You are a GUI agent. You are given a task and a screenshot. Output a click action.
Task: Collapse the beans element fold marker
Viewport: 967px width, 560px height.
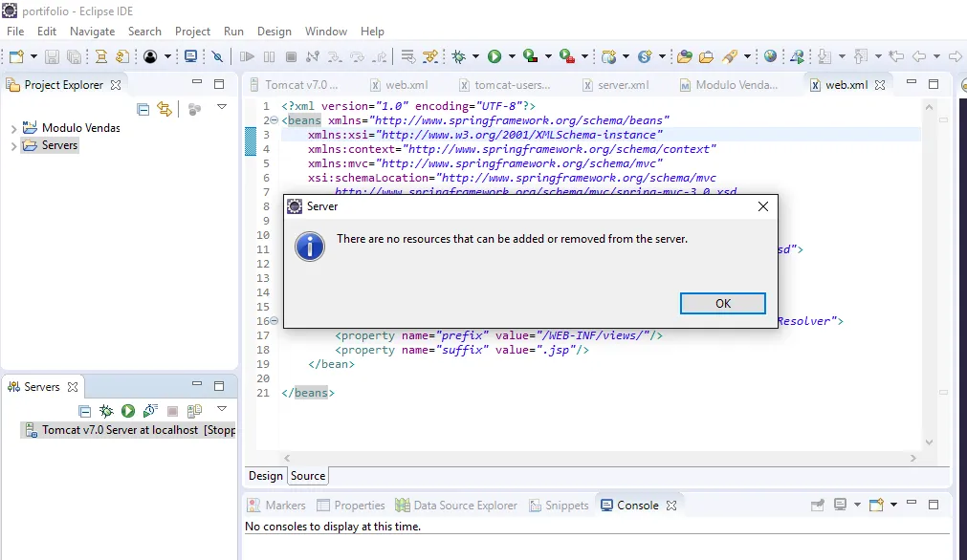click(274, 121)
